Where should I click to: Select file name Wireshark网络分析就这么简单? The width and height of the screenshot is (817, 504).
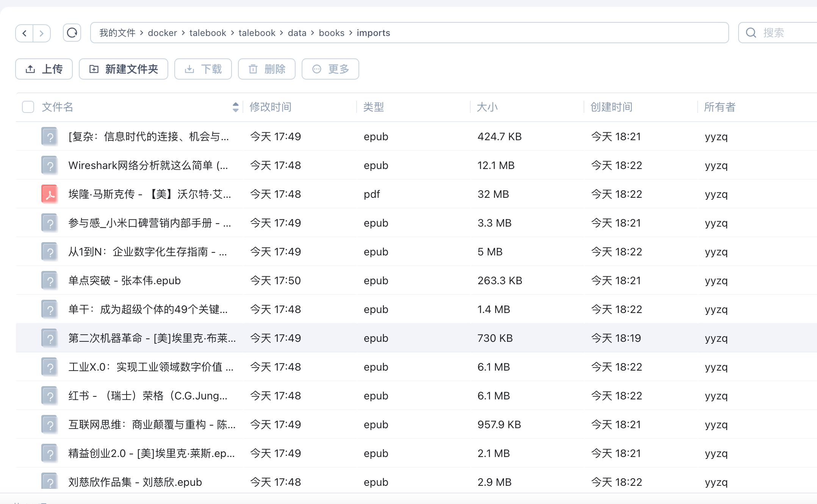tap(148, 165)
